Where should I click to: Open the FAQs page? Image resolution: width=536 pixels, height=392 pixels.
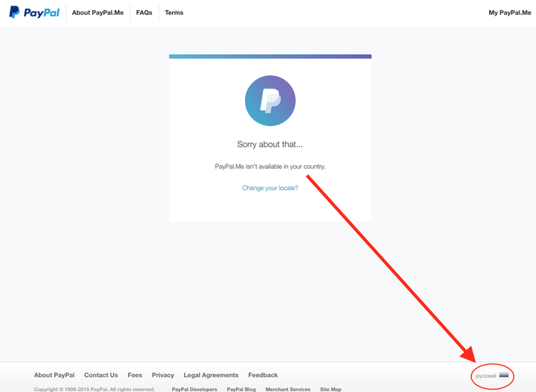click(x=144, y=13)
